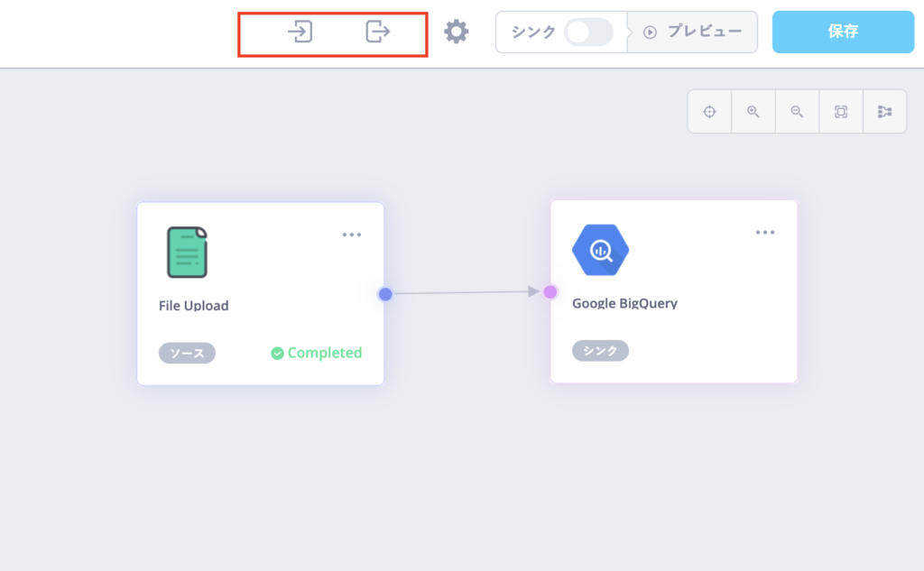
Task: Click the export arrow icon in toolbar
Action: click(x=378, y=32)
